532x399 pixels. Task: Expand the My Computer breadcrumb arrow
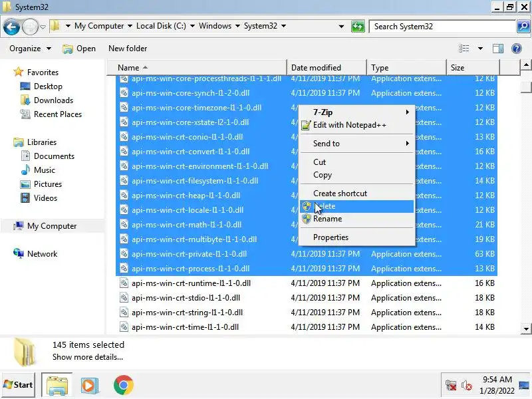click(x=130, y=26)
